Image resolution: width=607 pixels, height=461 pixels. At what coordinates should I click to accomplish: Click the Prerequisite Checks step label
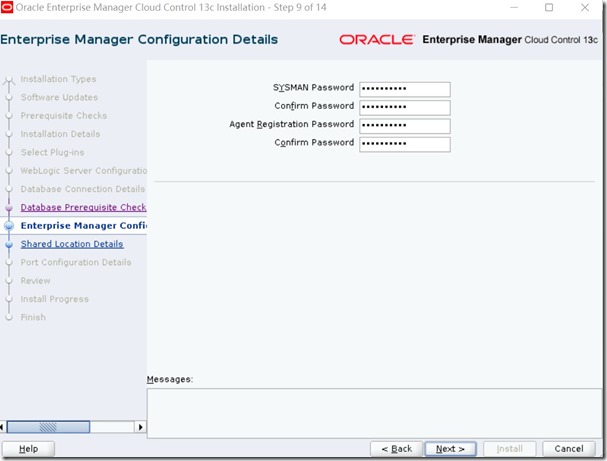coord(63,116)
